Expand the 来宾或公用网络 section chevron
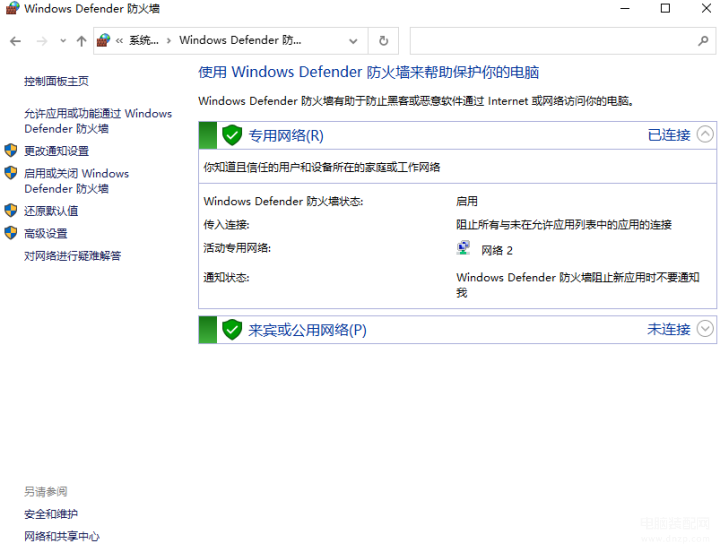 click(x=705, y=328)
